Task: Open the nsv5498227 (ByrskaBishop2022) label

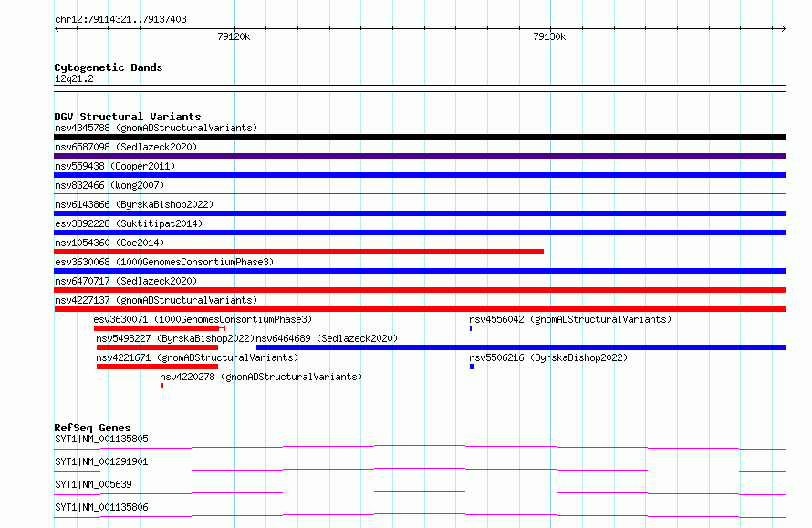Action: (175, 338)
